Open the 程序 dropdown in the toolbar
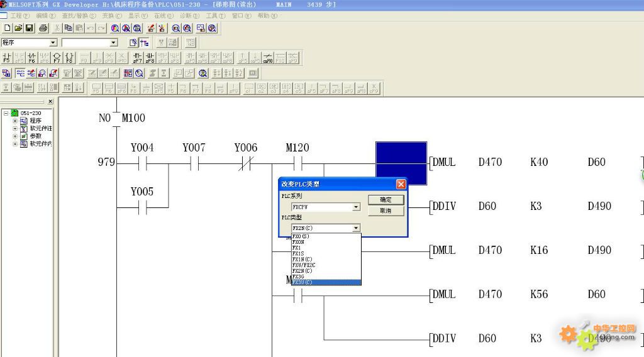This screenshot has width=644, height=357. click(53, 43)
